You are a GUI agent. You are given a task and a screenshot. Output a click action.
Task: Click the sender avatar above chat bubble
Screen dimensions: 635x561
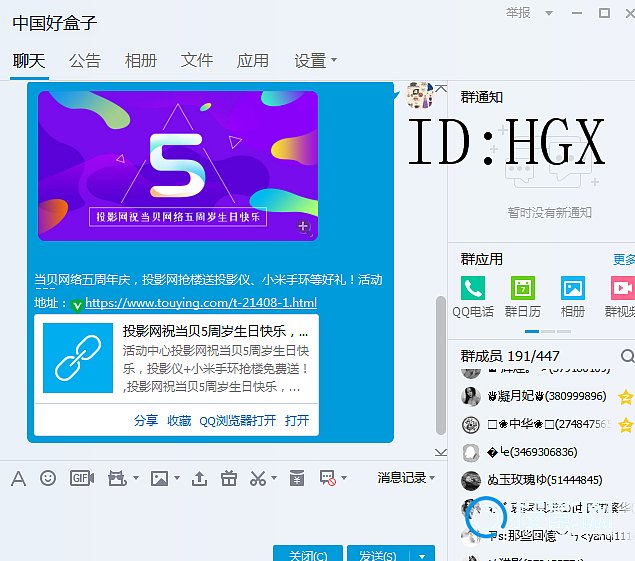(x=419, y=96)
